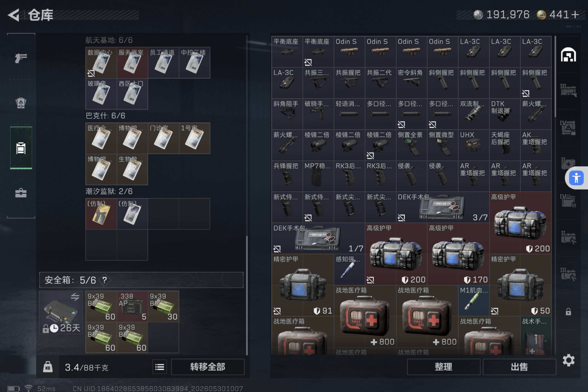
Task: Open settings with the gear icon
Action: [x=568, y=360]
